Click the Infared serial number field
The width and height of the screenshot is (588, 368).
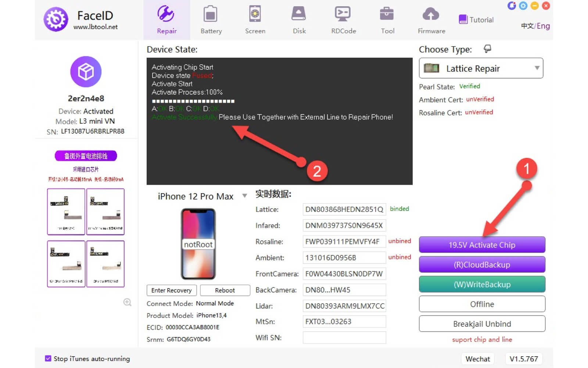click(x=344, y=226)
